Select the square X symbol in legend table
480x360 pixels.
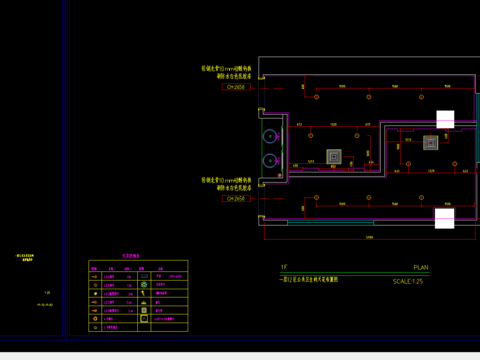coord(144,319)
